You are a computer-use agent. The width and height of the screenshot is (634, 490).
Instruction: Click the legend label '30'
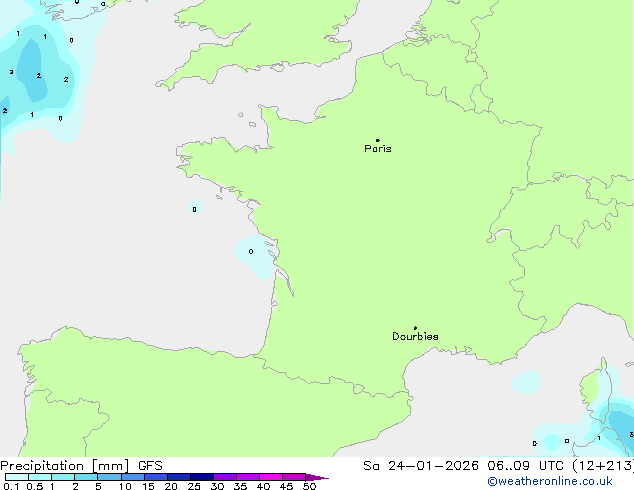[217, 486]
